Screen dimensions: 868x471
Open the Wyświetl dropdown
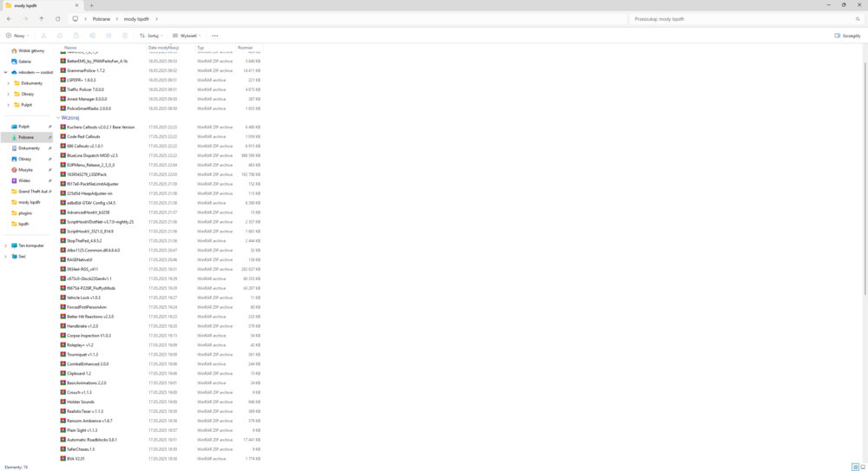click(187, 36)
